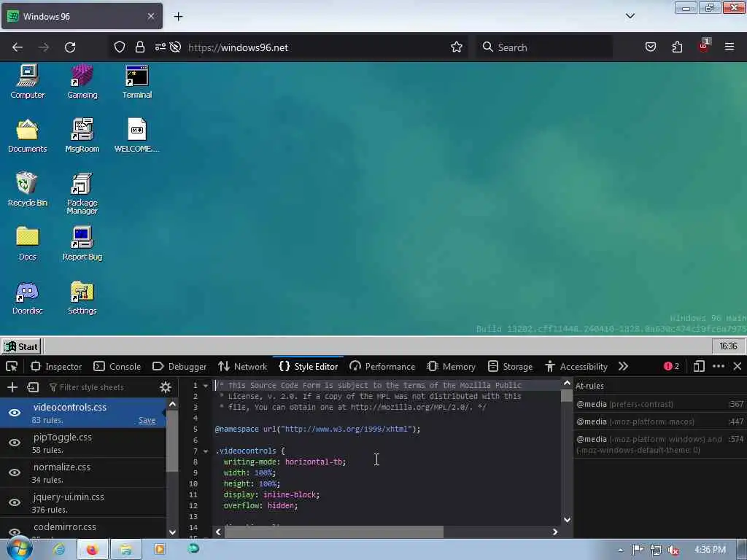747x560 pixels.
Task: Open the Documents folder icon
Action: tap(28, 135)
